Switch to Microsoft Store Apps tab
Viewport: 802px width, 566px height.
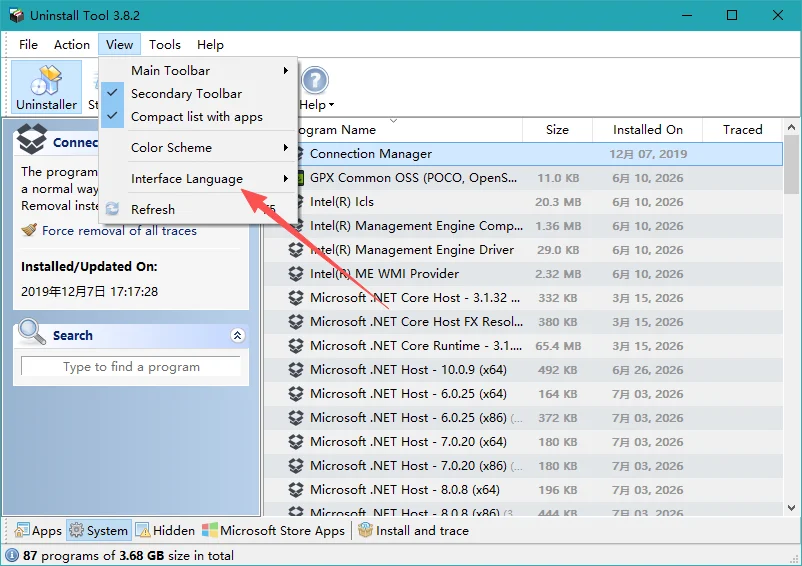[x=273, y=530]
